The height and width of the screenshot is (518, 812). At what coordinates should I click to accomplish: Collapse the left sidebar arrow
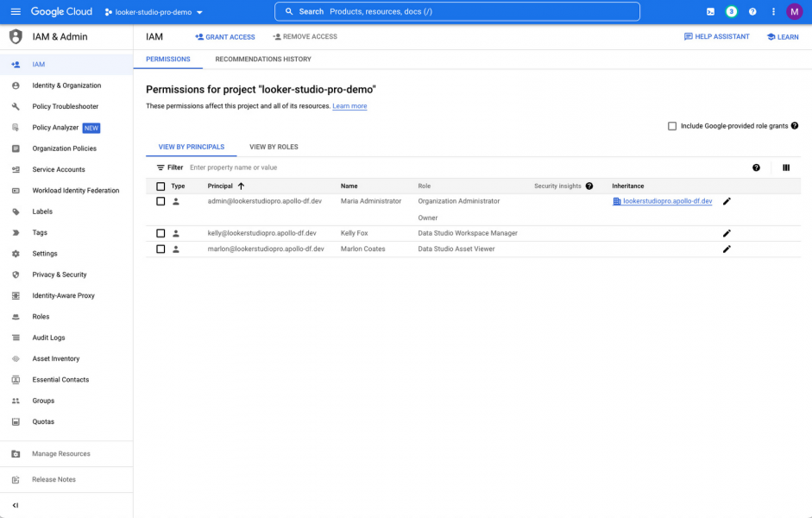click(x=16, y=505)
